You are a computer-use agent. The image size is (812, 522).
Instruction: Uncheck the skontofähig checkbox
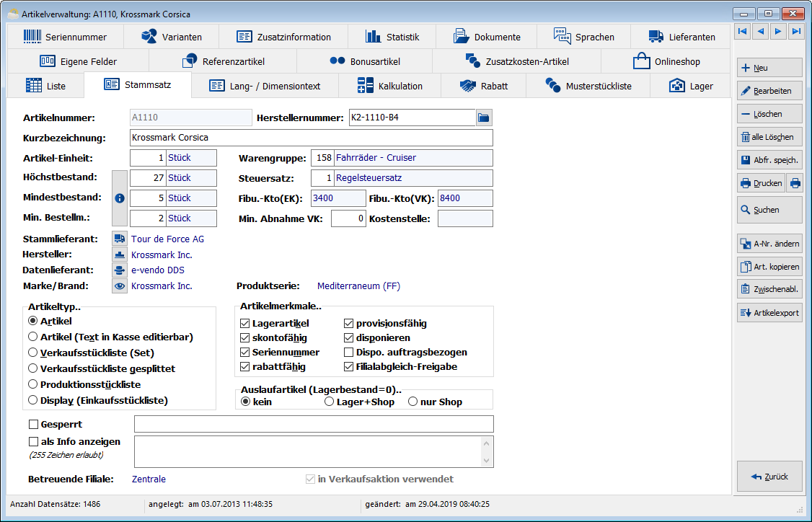(245, 338)
